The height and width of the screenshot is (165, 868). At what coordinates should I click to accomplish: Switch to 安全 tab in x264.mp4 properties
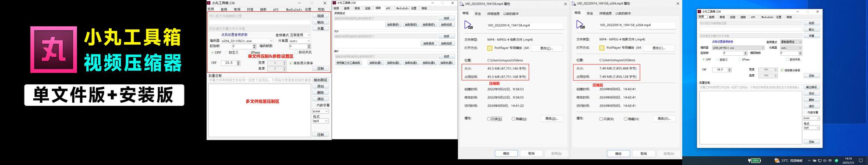590,14
